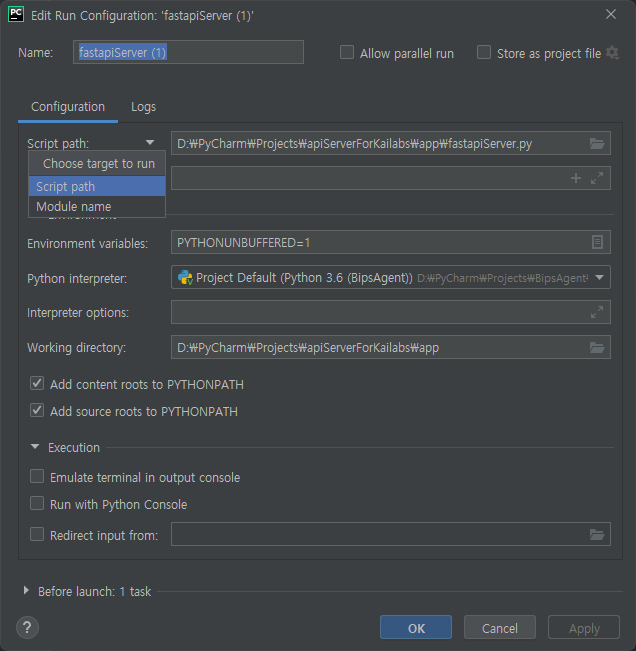Image resolution: width=636 pixels, height=651 pixels.
Task: Browse for redirect input file icon
Action: click(597, 534)
